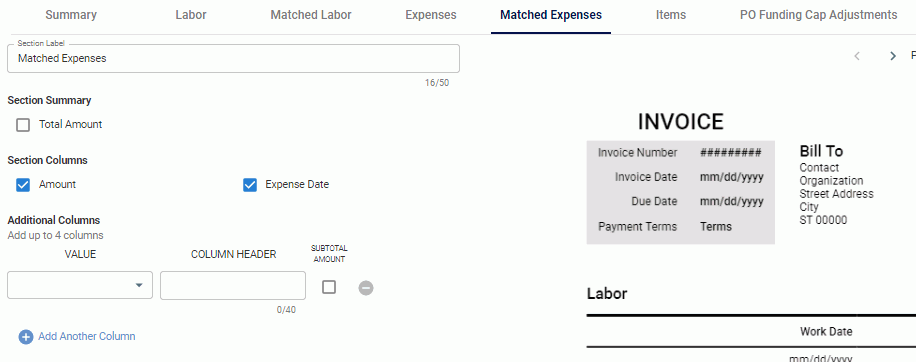
Task: Click the Column Header input field
Action: [x=233, y=285]
